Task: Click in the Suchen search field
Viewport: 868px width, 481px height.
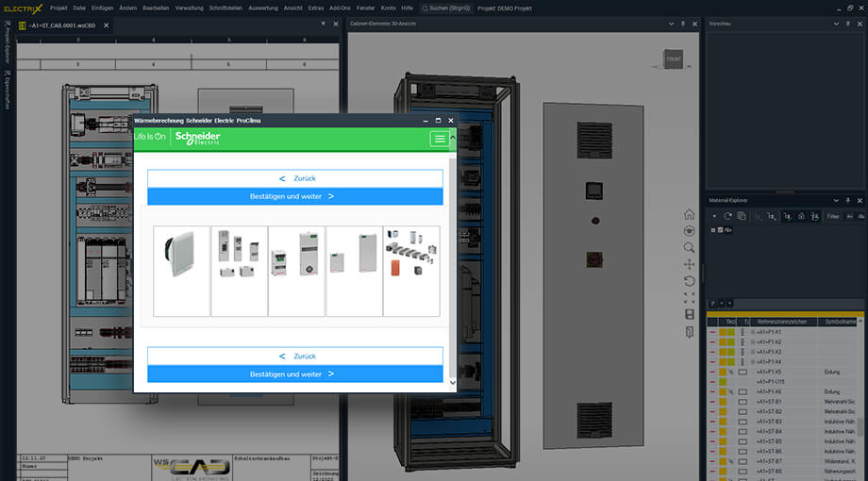Action: click(447, 8)
